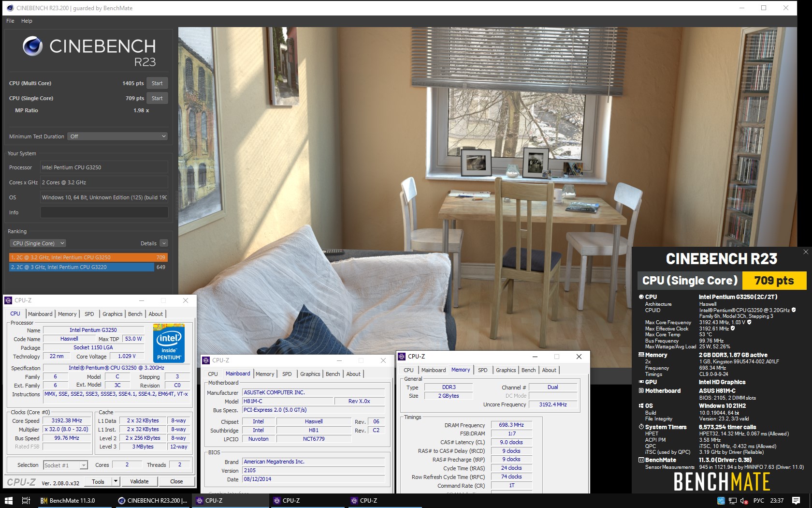Click the 709 pts score badge in the overlay

774,281
